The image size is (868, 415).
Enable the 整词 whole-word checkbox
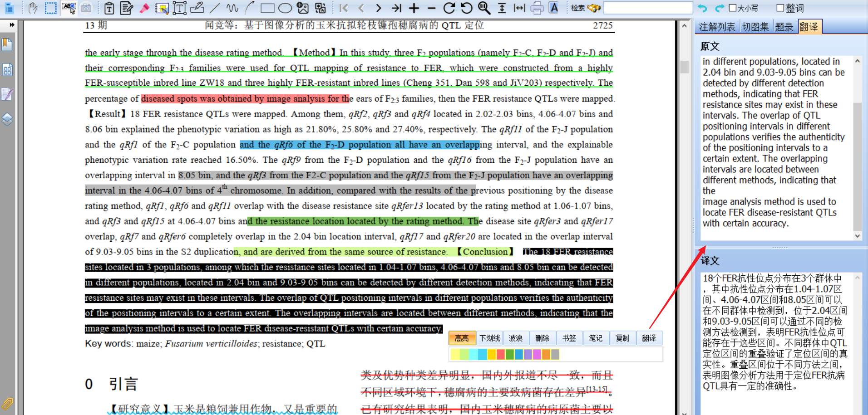(780, 8)
